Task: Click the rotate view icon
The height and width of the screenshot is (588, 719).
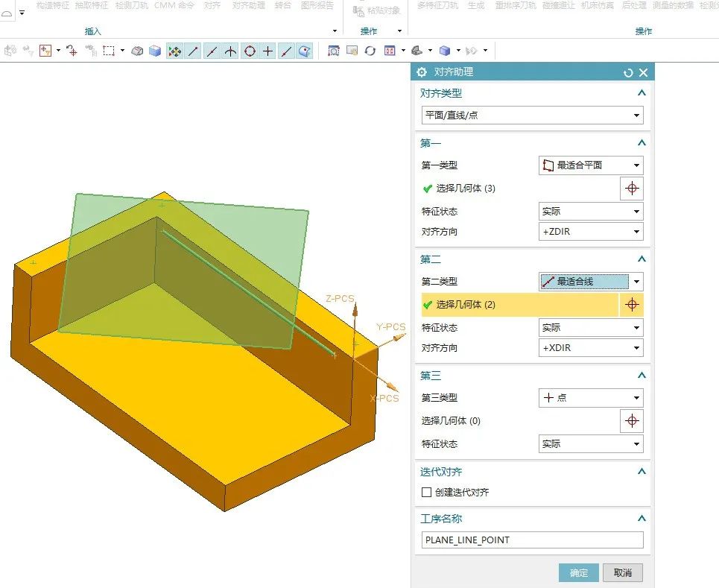Action: (370, 51)
